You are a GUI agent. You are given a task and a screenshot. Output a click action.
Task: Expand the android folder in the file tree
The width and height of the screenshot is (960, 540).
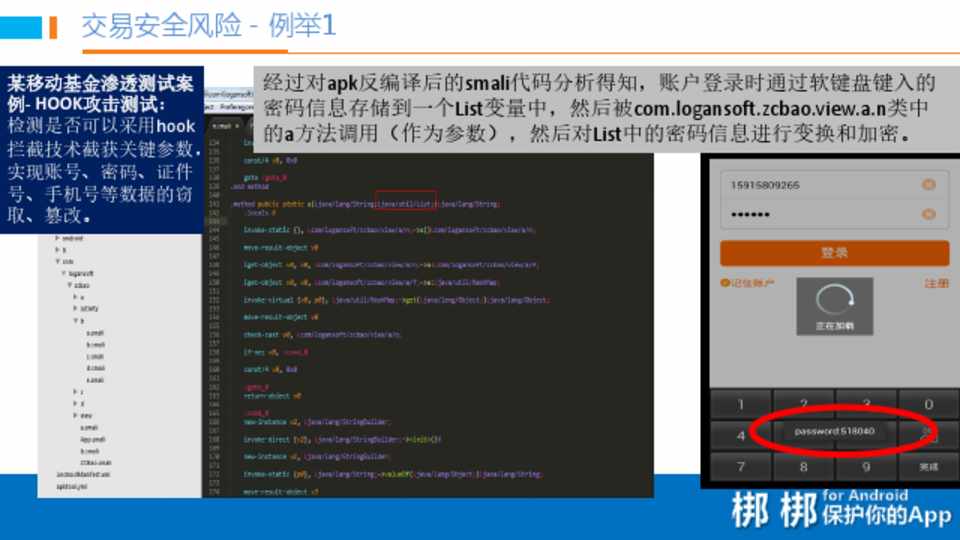pos(58,240)
